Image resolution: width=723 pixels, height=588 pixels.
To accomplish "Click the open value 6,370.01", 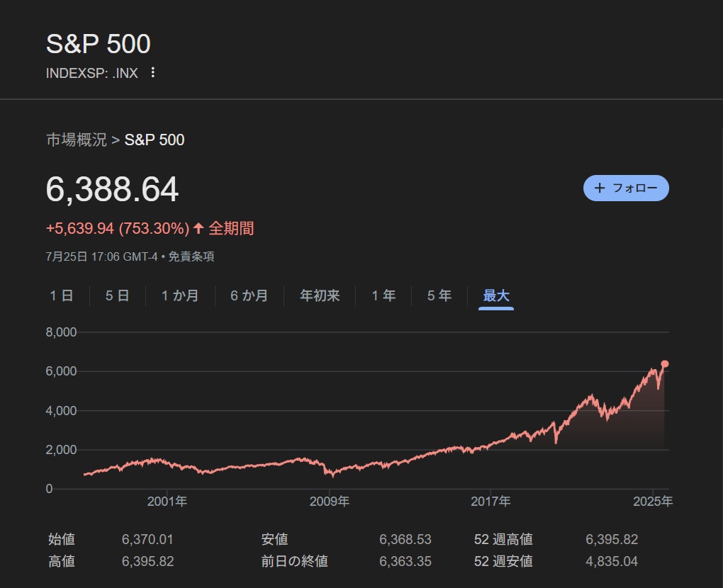I will 147,539.
